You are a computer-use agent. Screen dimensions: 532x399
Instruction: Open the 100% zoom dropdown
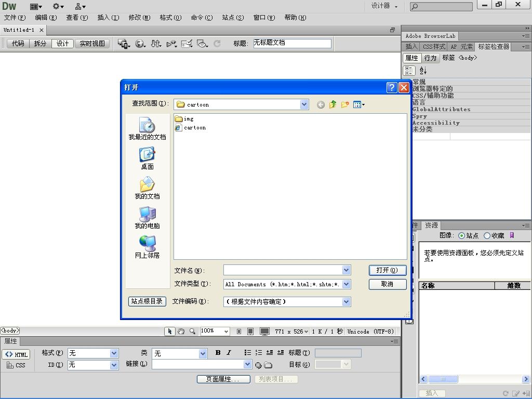coord(226,331)
